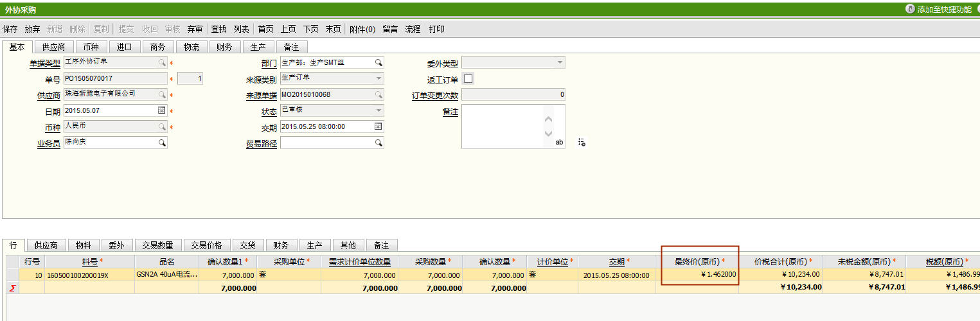Expand the 委外类型 dropdown
This screenshot has height=321, width=980.
[x=559, y=62]
